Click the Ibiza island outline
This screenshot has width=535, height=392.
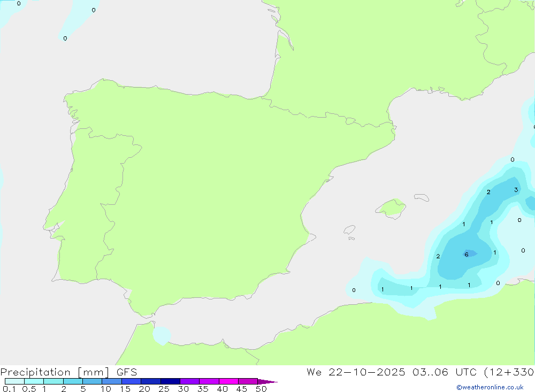tap(349, 229)
